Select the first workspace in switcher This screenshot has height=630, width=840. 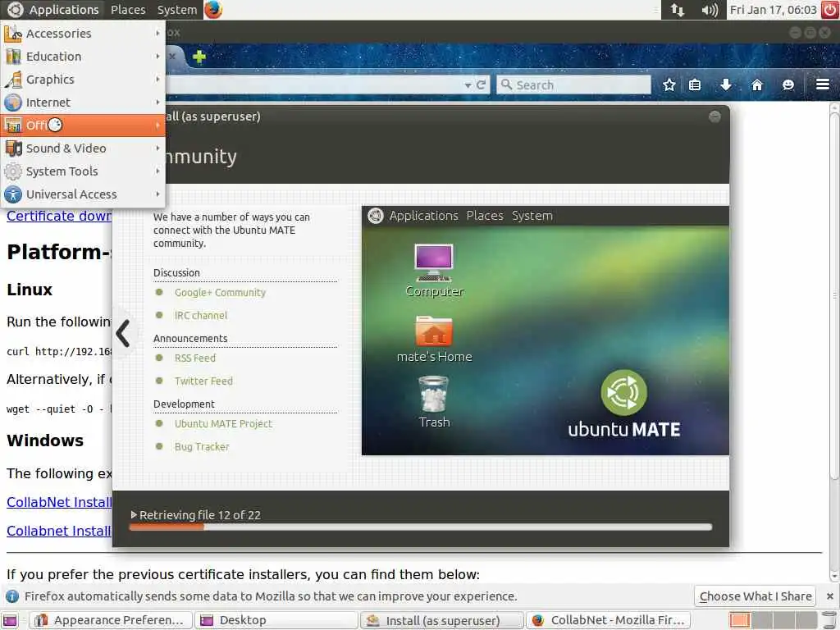tap(739, 620)
